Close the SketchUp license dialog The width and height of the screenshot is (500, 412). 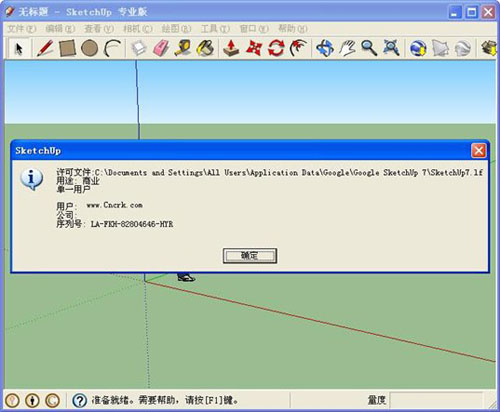479,151
